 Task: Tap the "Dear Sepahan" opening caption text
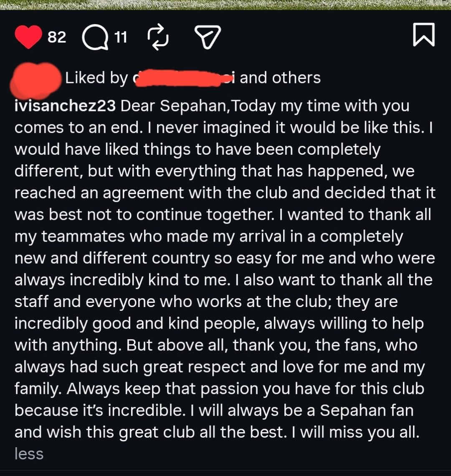point(174,106)
